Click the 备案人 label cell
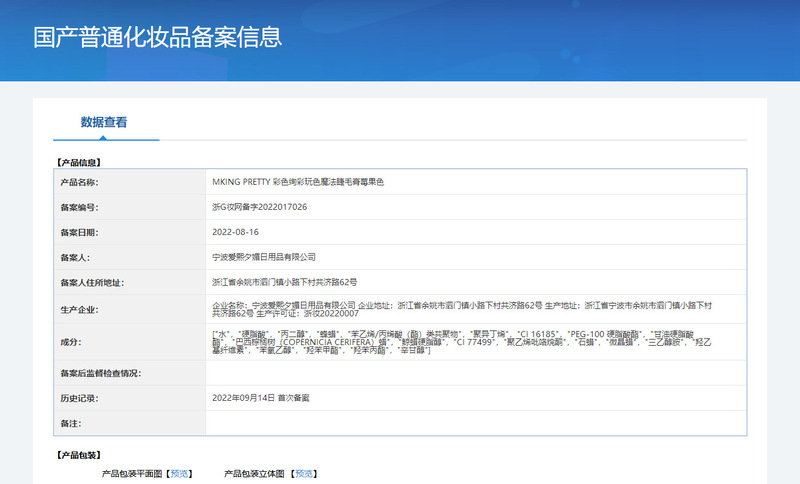This screenshot has height=484, width=800. (x=130, y=257)
